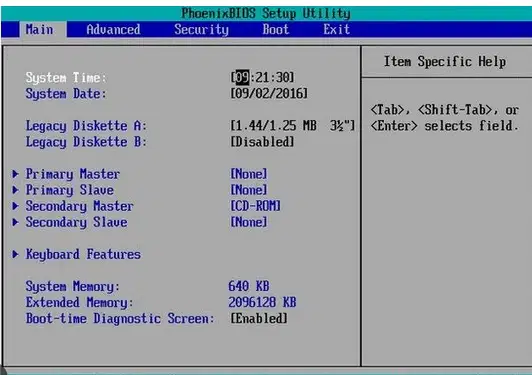Screen dimensions: 532x375
Task: Click the Extended Memory label
Action: (79, 302)
